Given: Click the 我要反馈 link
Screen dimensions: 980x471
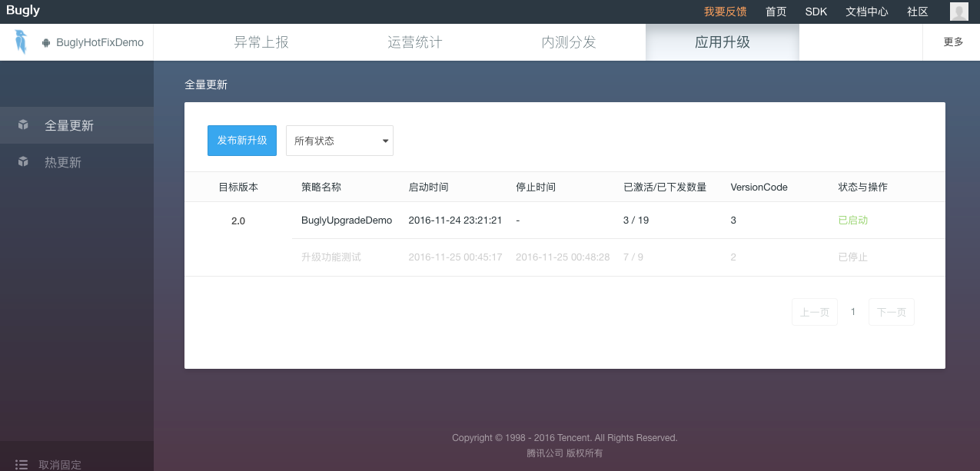Looking at the screenshot, I should [x=725, y=12].
